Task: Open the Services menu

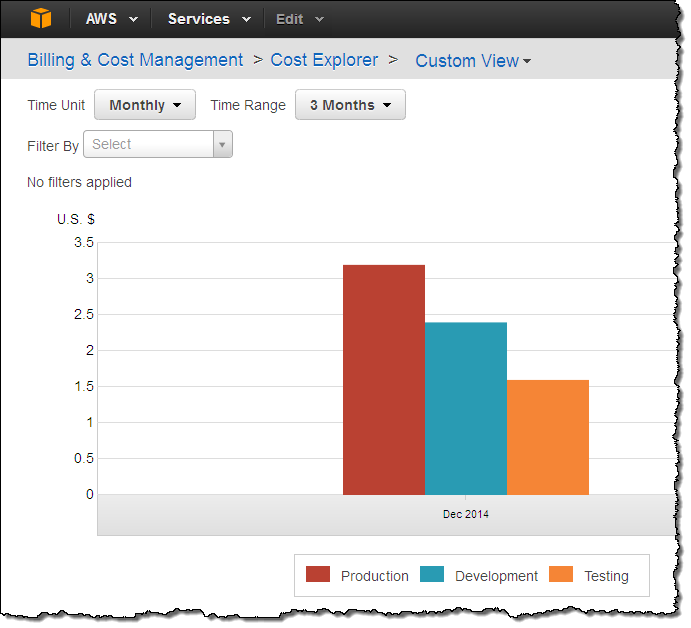Action: tap(208, 19)
